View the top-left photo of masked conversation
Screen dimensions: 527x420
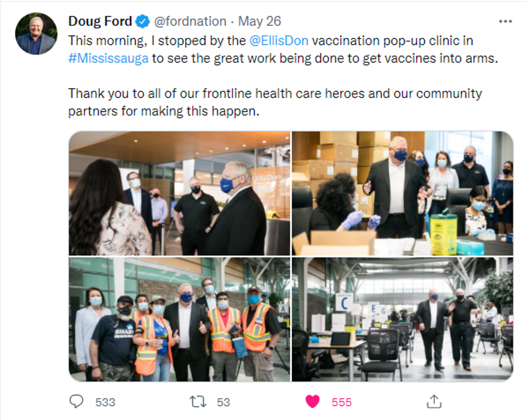180,193
